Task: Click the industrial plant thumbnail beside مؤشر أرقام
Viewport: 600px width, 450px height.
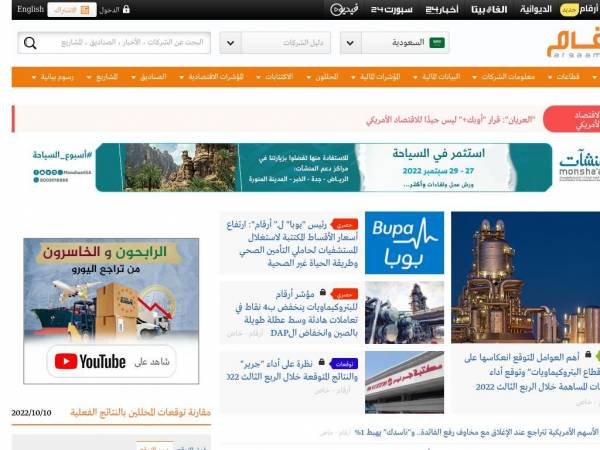Action: click(404, 312)
